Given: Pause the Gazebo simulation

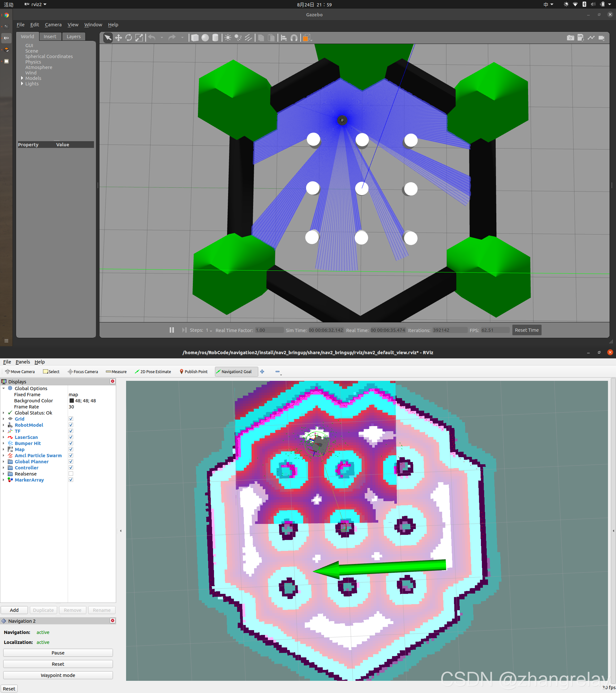Looking at the screenshot, I should (172, 330).
